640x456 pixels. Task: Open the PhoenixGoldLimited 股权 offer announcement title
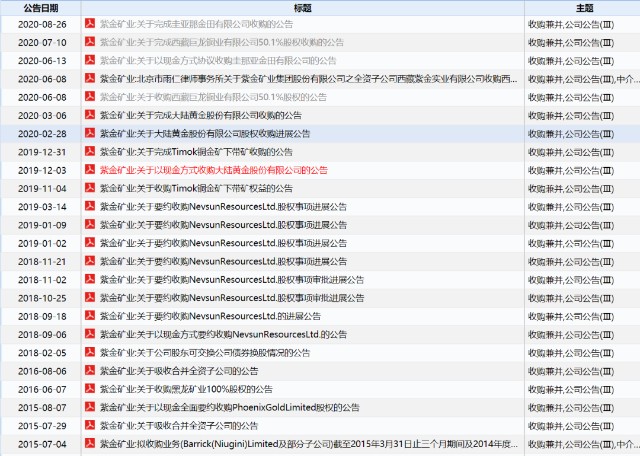click(x=230, y=407)
